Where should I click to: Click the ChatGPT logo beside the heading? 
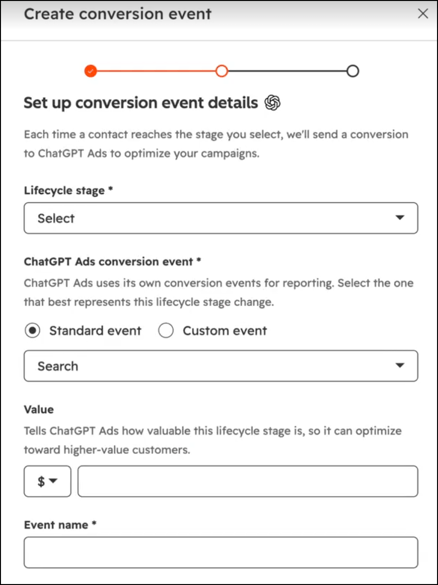point(272,103)
